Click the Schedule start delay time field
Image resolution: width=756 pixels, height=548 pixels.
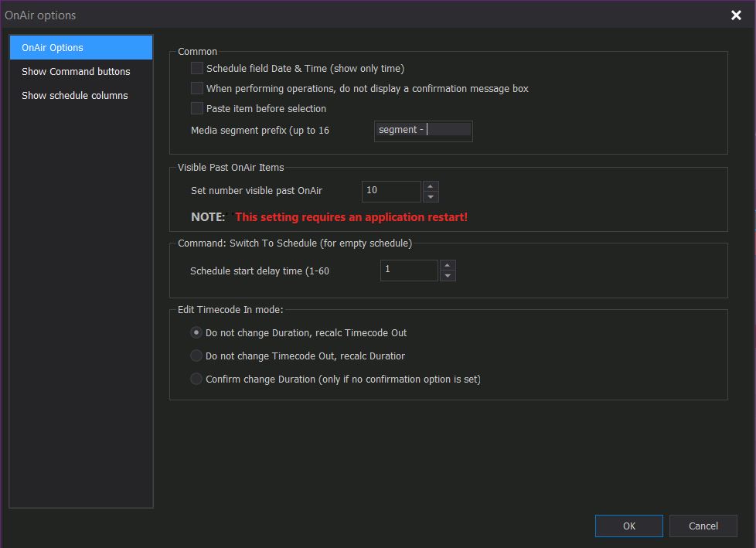coord(409,270)
